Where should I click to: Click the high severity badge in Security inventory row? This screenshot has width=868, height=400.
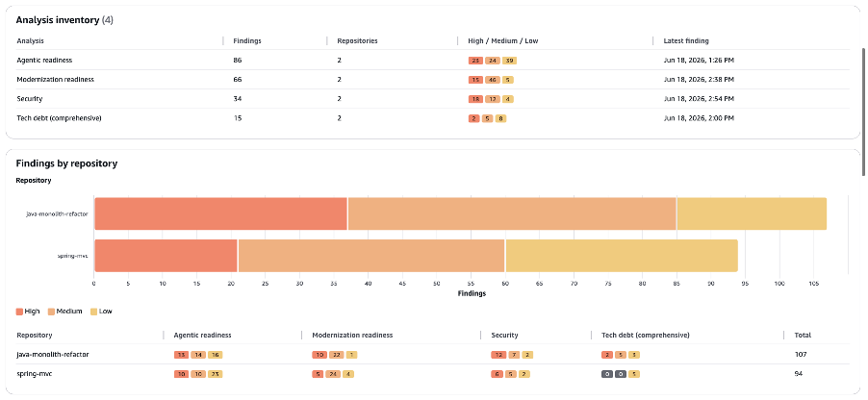475,100
